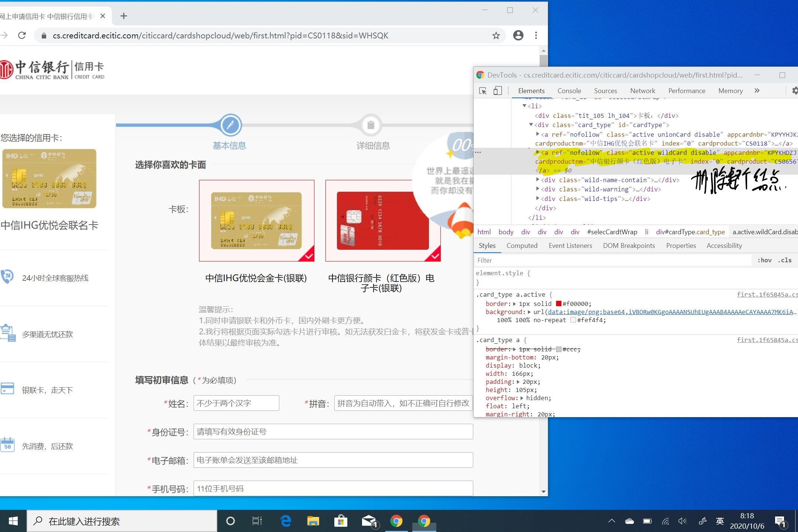Click the 姓名 name input field
This screenshot has width=798, height=532.
coord(236,403)
